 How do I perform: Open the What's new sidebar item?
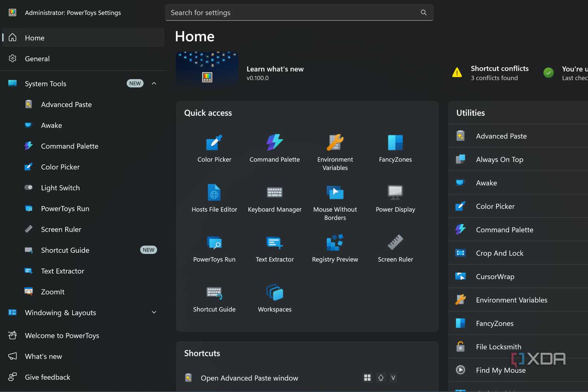tap(83, 356)
